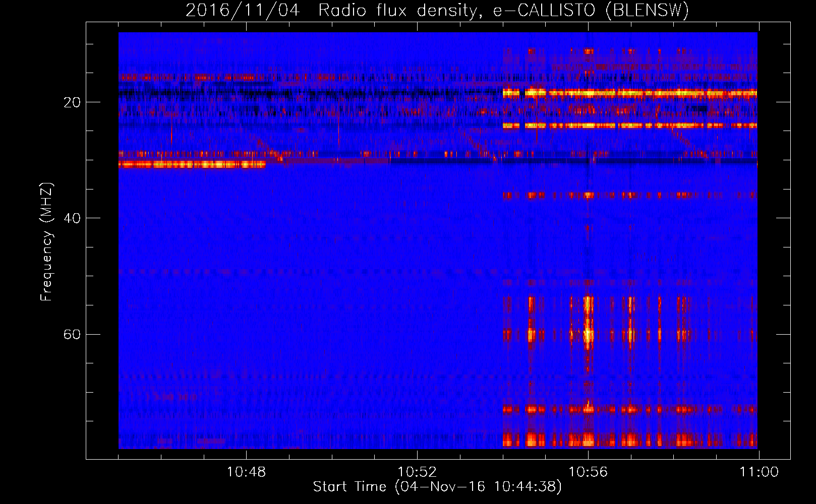Click the 20 MHz frequency tick label
The height and width of the screenshot is (504, 816).
72,102
